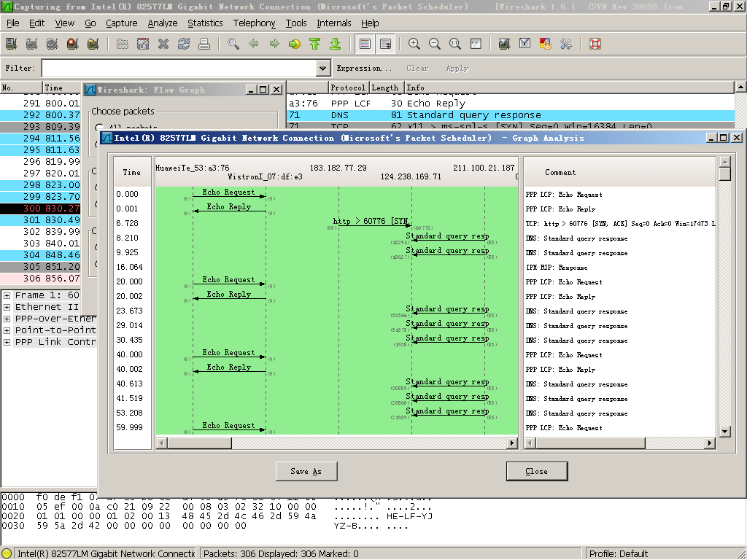Image resolution: width=747 pixels, height=560 pixels.
Task: Select packet 300 in the packet list
Action: coord(41,208)
